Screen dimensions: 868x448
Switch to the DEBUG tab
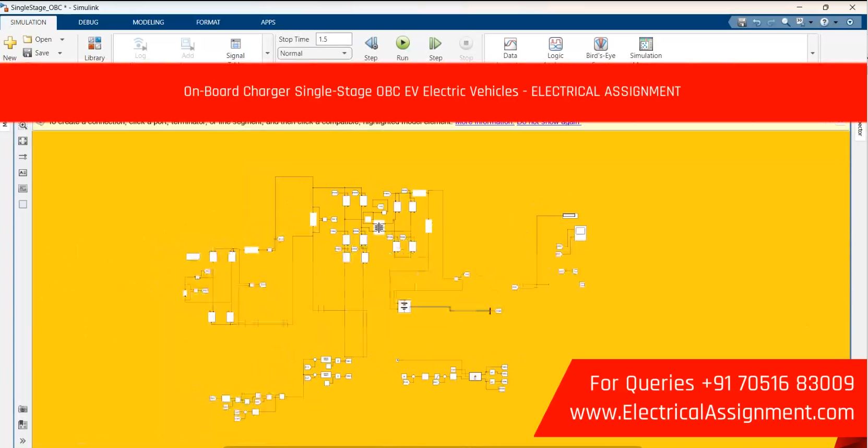pyautogui.click(x=88, y=22)
